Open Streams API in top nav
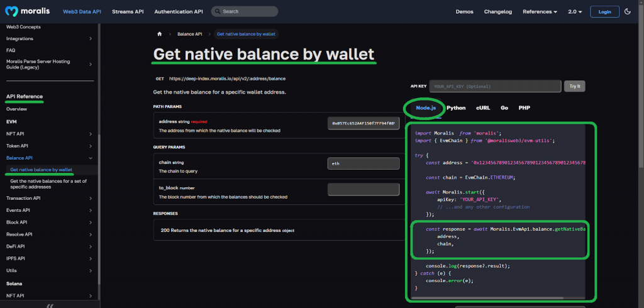 coord(128,11)
